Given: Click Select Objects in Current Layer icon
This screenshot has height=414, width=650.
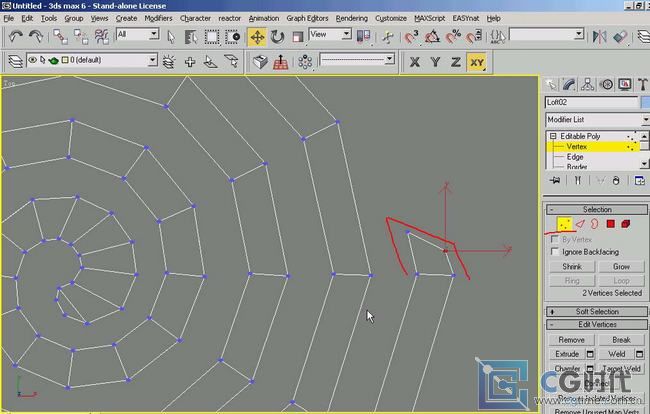Looking at the screenshot, I should [x=211, y=62].
